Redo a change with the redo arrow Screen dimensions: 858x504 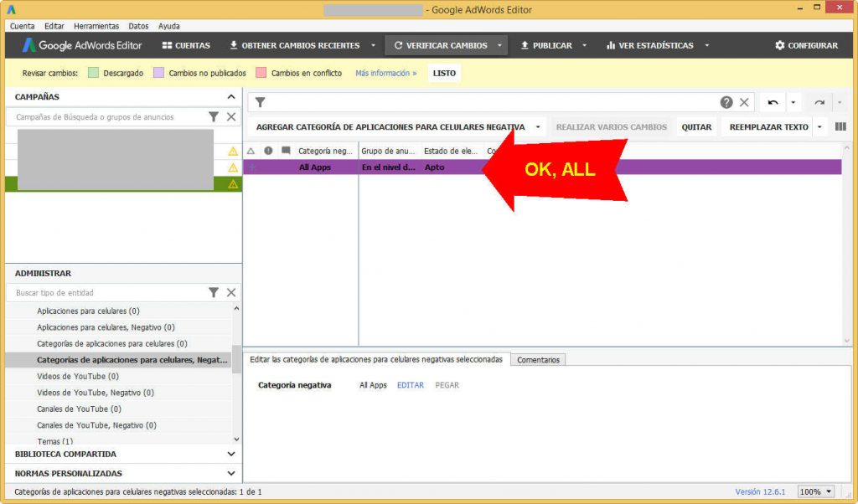pos(819,101)
